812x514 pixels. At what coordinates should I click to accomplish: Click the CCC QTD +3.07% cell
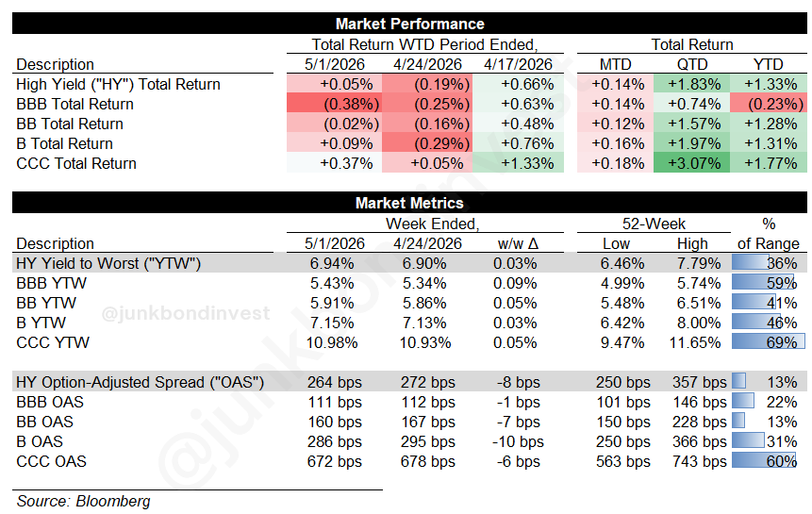(692, 163)
